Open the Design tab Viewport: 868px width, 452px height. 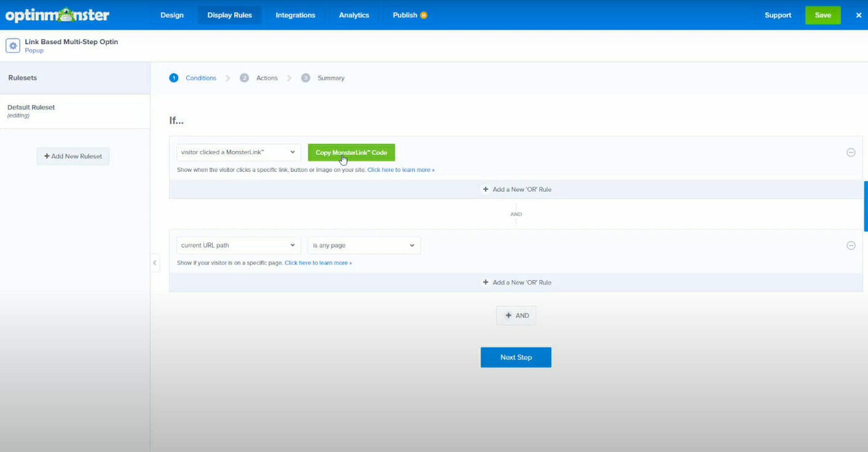172,15
